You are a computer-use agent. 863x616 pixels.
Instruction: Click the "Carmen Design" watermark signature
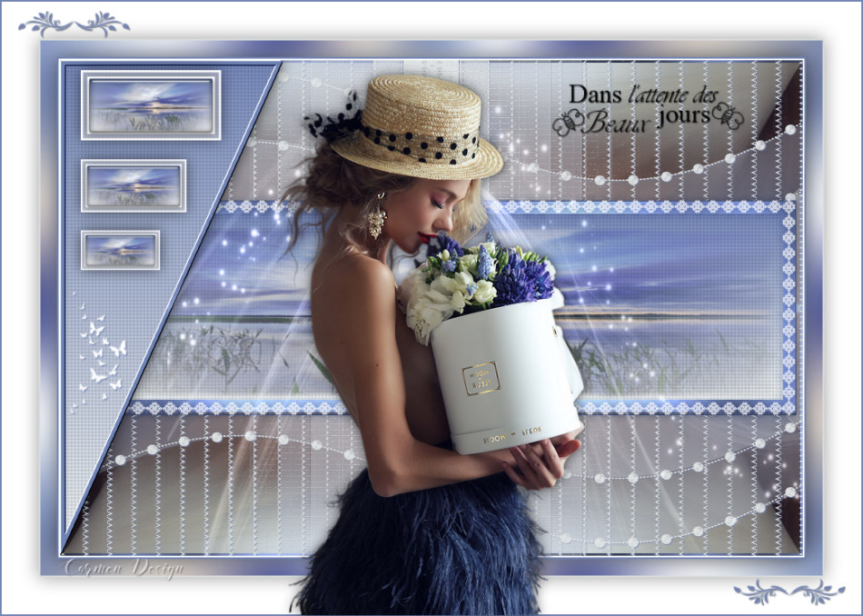coord(124,570)
